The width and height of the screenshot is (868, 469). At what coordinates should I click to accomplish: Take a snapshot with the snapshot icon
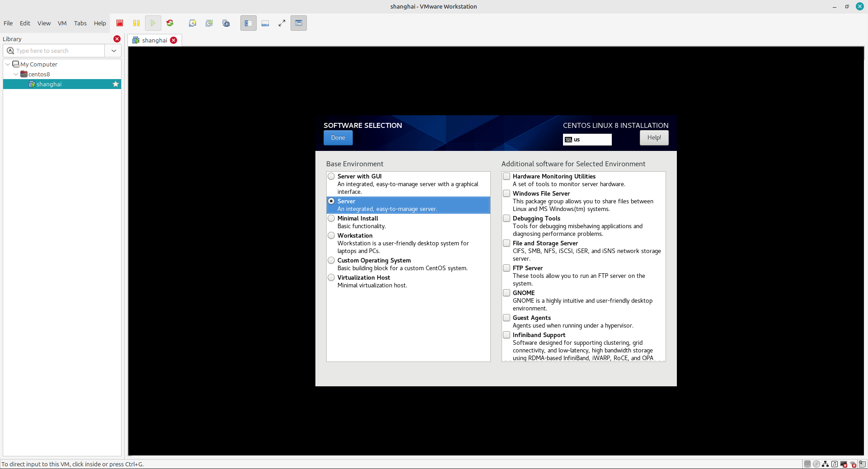(192, 23)
